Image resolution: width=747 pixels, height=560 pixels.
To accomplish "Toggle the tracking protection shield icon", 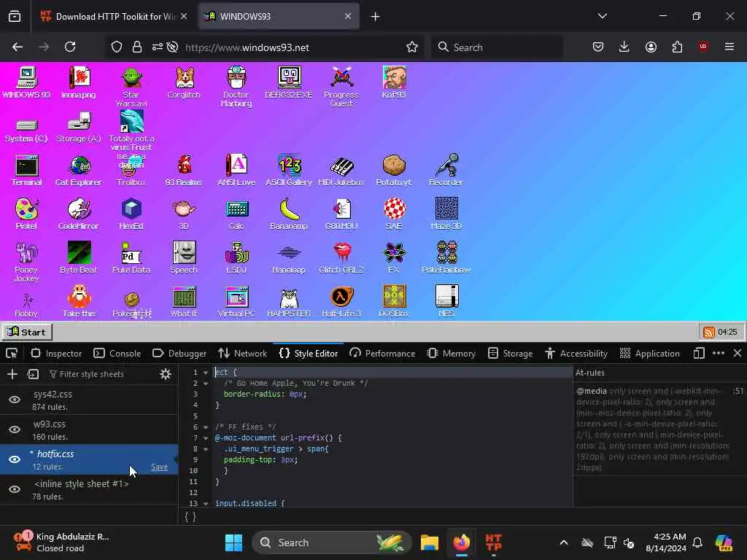I will tap(117, 47).
